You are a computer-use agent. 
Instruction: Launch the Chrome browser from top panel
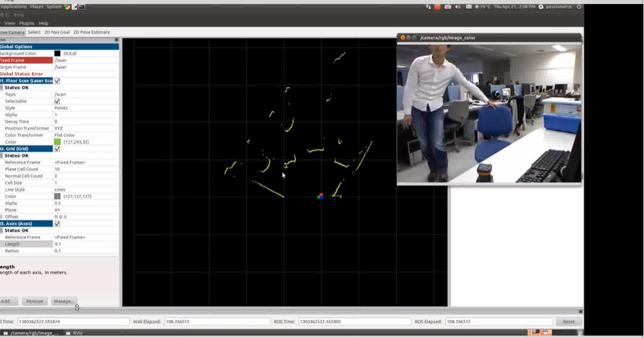coord(67,7)
